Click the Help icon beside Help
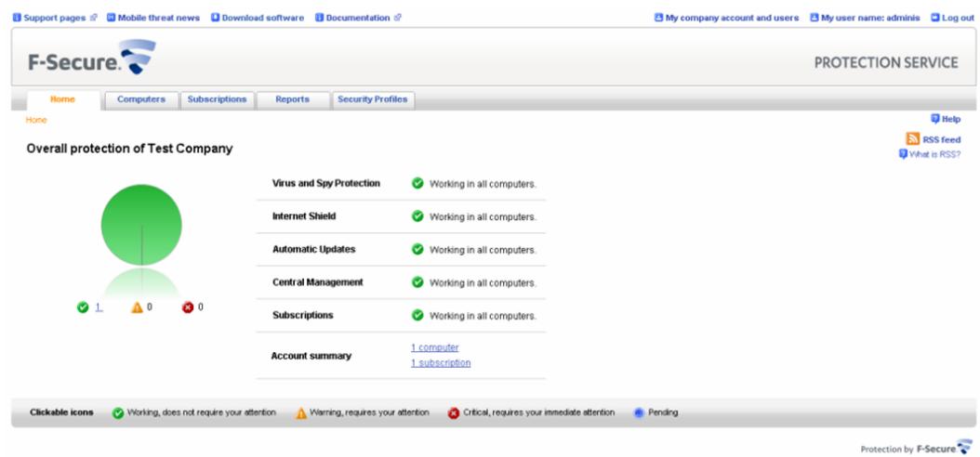 (x=935, y=119)
